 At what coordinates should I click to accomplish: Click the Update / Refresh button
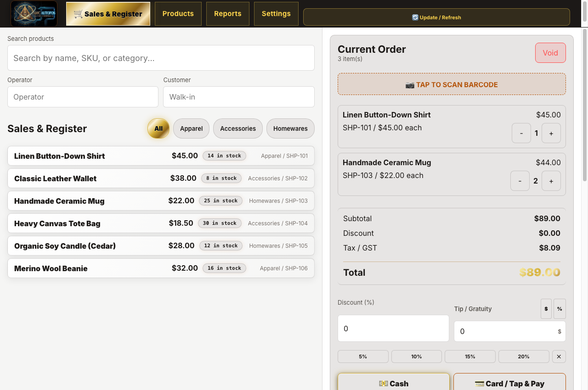coord(436,17)
